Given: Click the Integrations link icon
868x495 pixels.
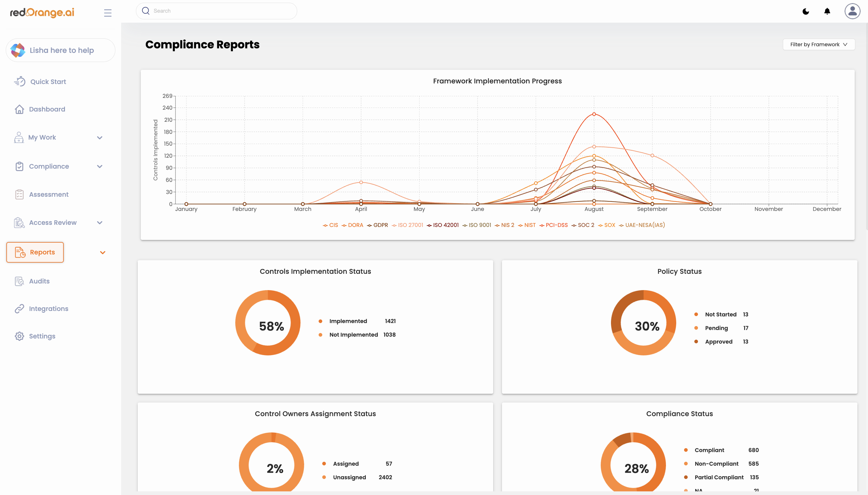Looking at the screenshot, I should 19,309.
